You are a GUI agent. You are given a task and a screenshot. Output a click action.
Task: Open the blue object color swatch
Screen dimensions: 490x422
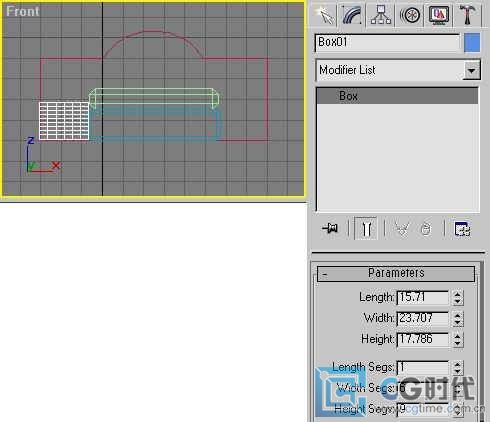coord(472,43)
